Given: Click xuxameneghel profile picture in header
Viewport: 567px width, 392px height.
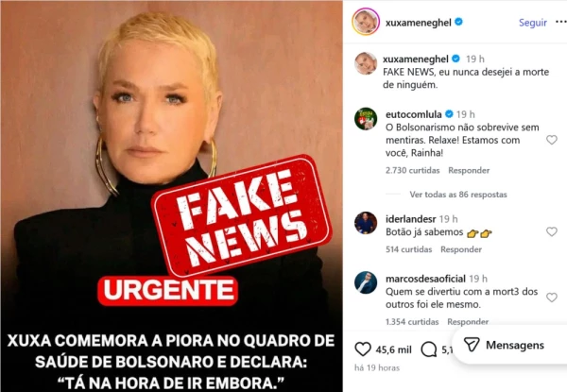Looking at the screenshot, I should coord(366,22).
